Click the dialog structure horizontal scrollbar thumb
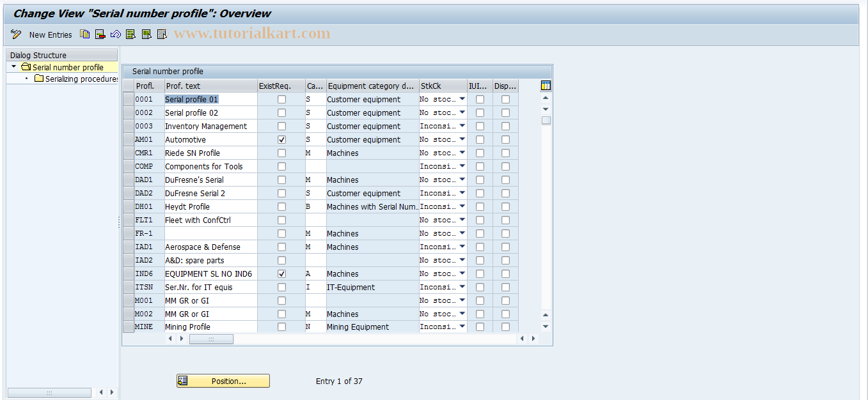The width and height of the screenshot is (868, 400). 50,392
